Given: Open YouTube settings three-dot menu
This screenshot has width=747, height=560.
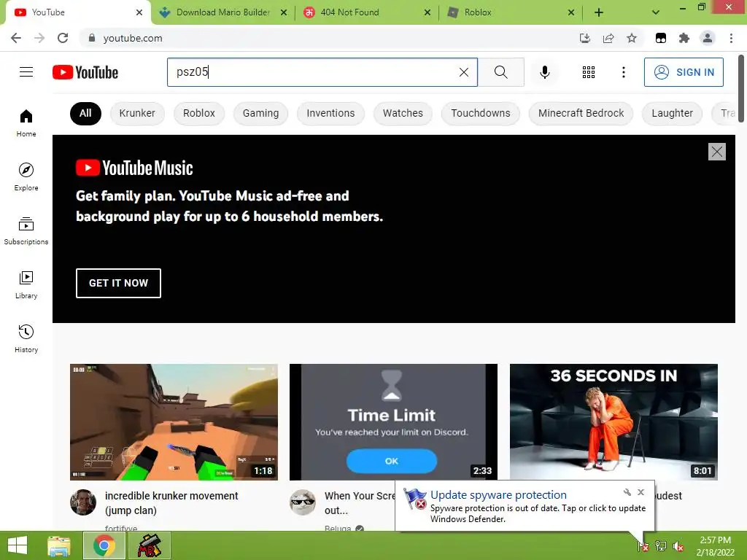Looking at the screenshot, I should coord(623,72).
